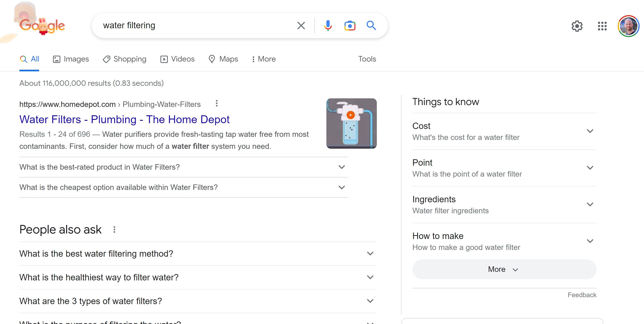This screenshot has height=324, width=644.
Task: Expand 'What is the best water filtering method?'
Action: point(370,253)
